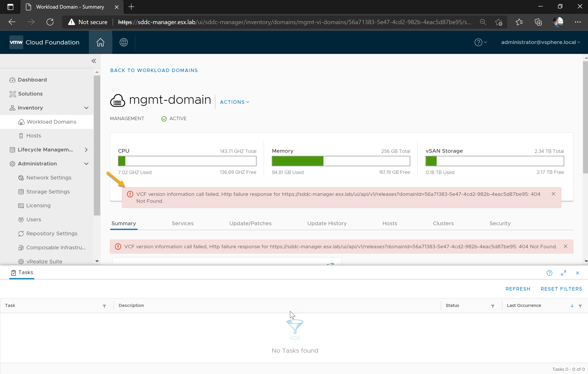Open the Status column filter
Screen dimensions: 588x374
coord(493,306)
